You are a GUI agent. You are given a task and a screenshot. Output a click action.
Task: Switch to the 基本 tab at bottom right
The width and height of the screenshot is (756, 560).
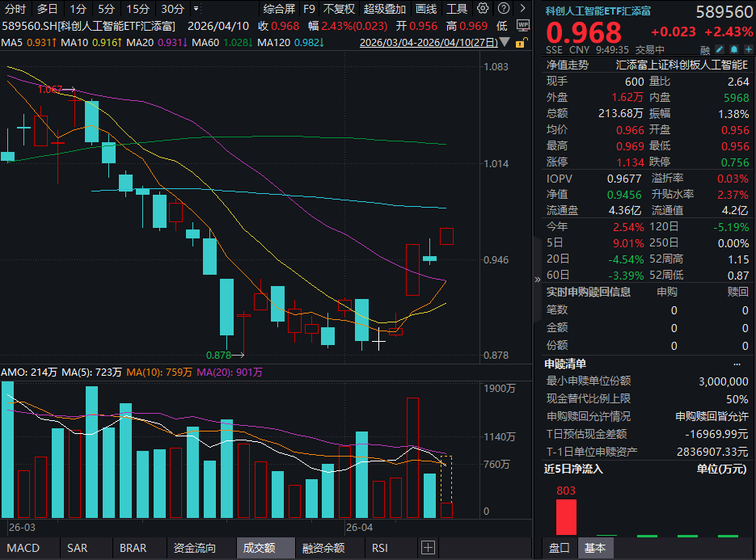(x=594, y=548)
